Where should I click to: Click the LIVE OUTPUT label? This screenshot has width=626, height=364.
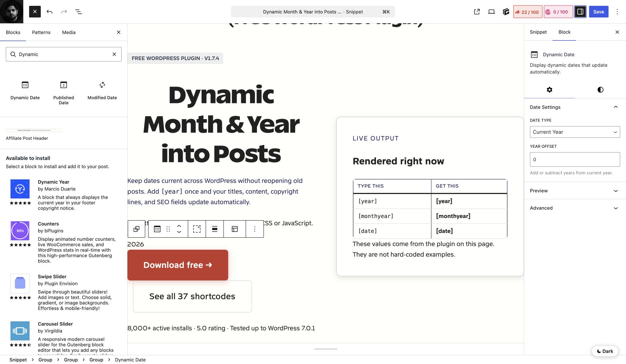point(376,138)
